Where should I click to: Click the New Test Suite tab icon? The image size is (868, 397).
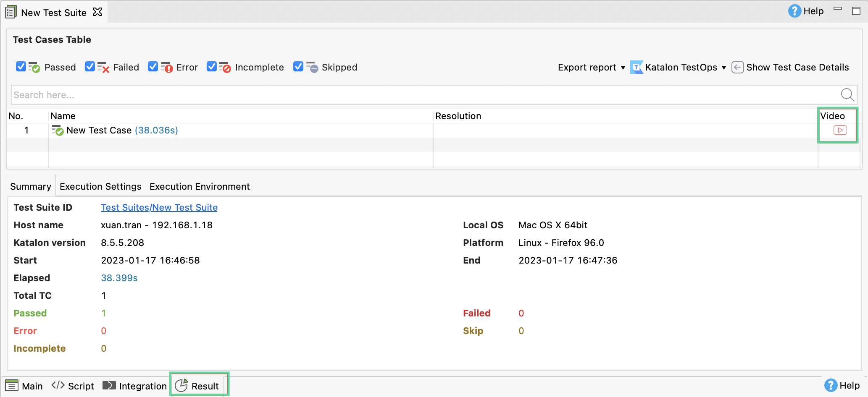[11, 12]
